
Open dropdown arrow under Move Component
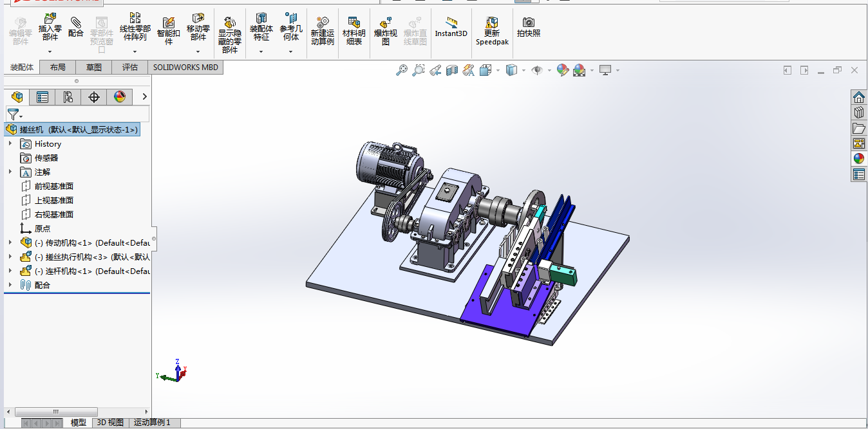198,51
